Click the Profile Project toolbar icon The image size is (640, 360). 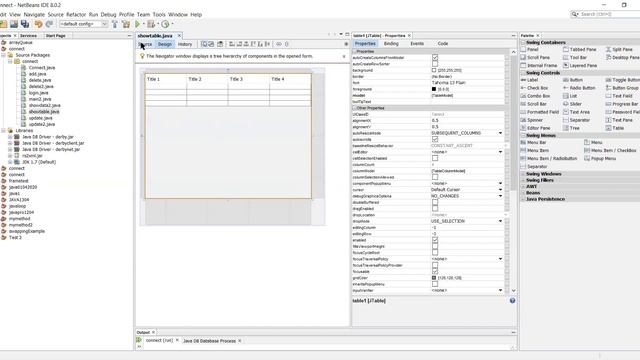pos(165,24)
